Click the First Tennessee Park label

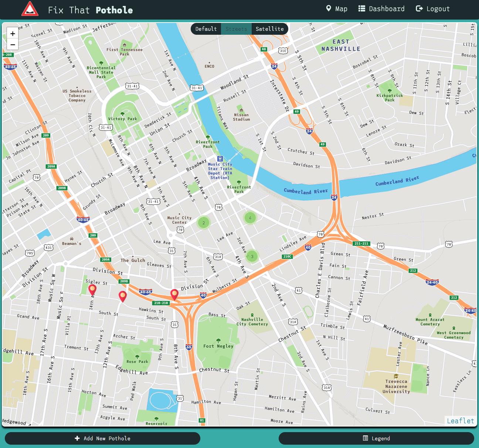click(125, 52)
